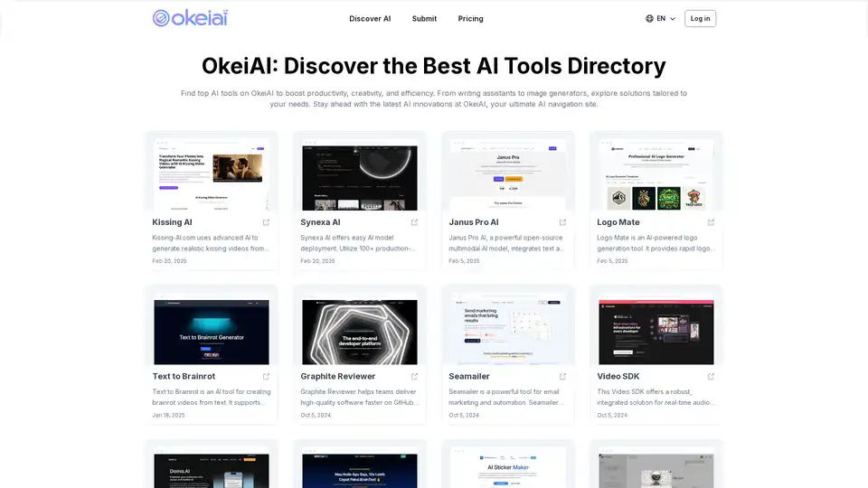868x488 pixels.
Task: Open external link icon for Video SDK
Action: [711, 377]
